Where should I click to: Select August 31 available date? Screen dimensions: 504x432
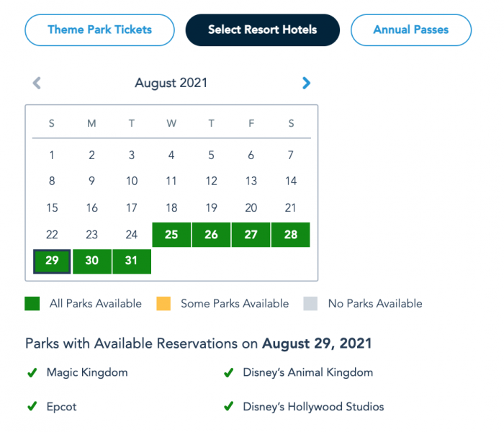(x=132, y=261)
